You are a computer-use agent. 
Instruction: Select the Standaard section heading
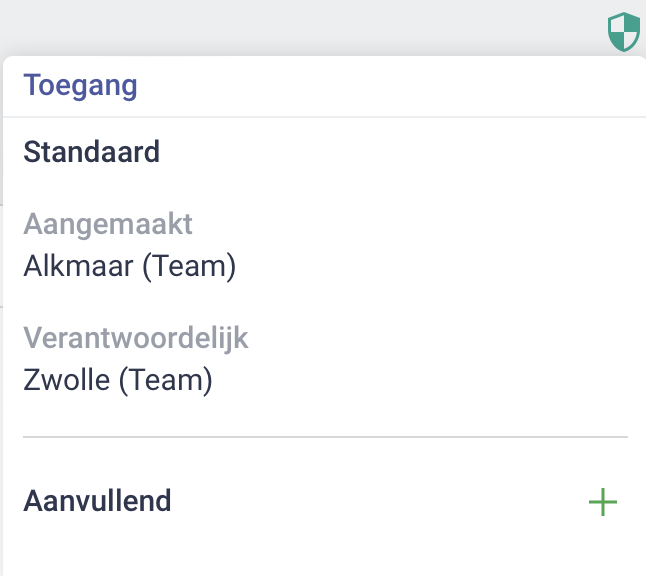point(91,152)
